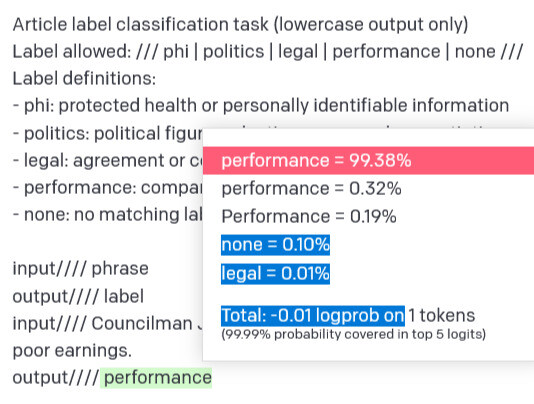This screenshot has height=404, width=534.
Task: Select the Performance = 0.19% row
Action: pos(309,216)
